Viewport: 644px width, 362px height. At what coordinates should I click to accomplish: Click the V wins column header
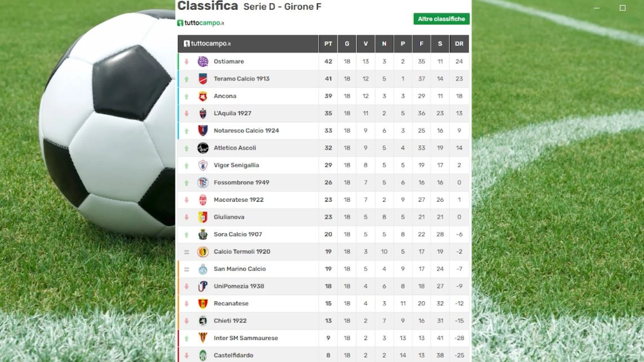(365, 44)
